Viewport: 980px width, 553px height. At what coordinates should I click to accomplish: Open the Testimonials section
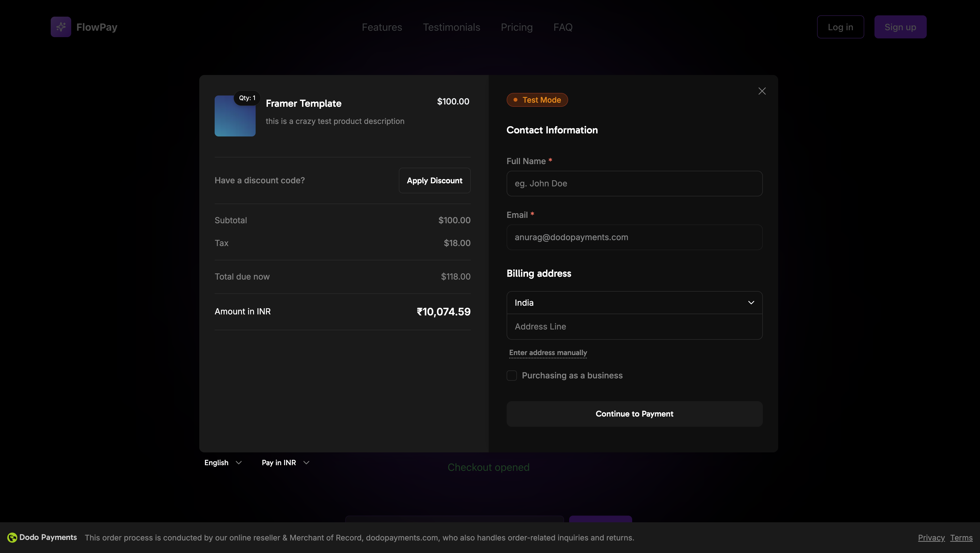coord(451,27)
